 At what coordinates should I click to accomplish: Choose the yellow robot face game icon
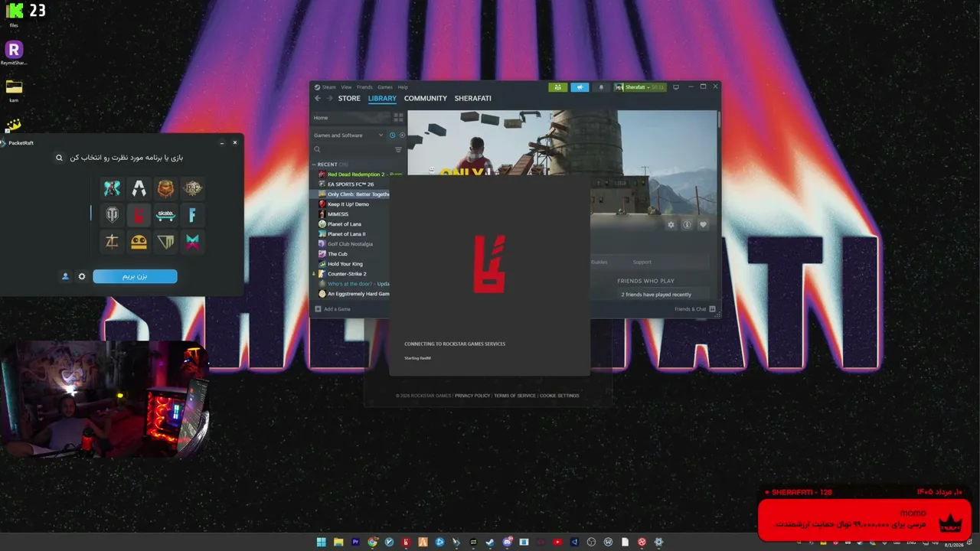(139, 242)
